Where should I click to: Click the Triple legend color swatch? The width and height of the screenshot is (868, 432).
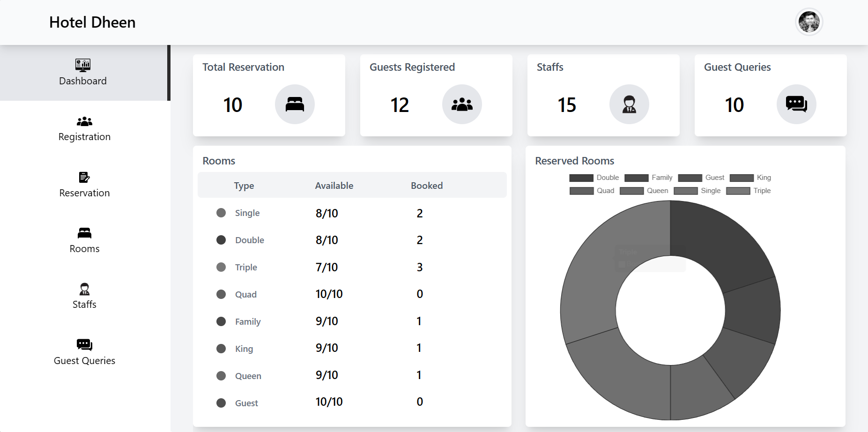pos(738,191)
